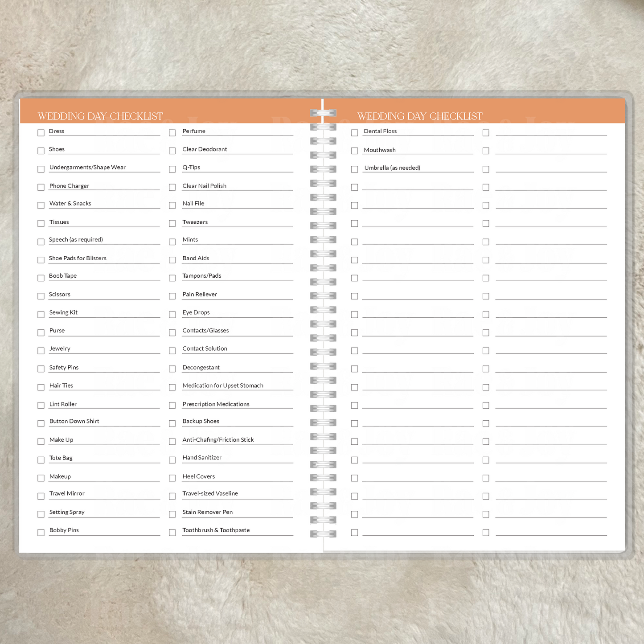The image size is (644, 644).
Task: Tick the Sewing Kit checkbox
Action: (41, 315)
